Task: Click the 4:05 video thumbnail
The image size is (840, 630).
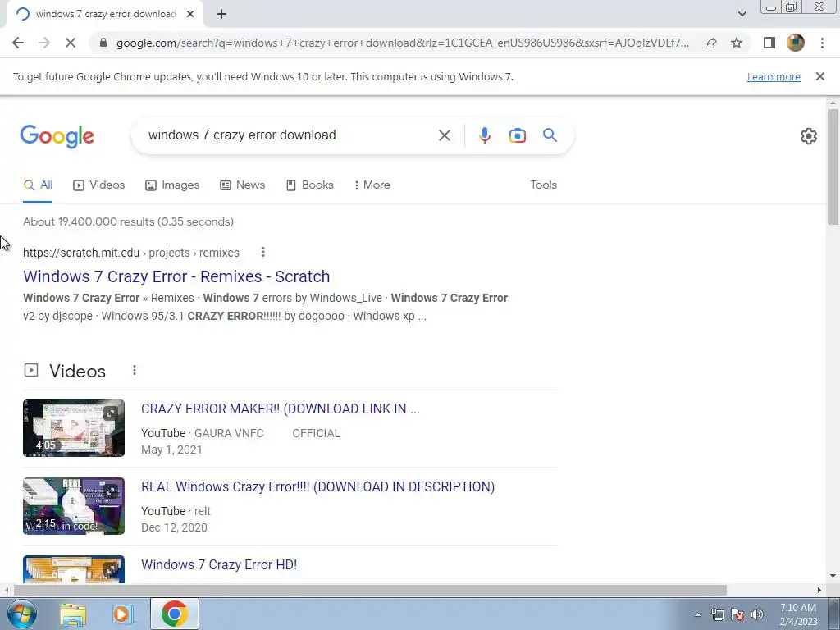Action: (74, 428)
